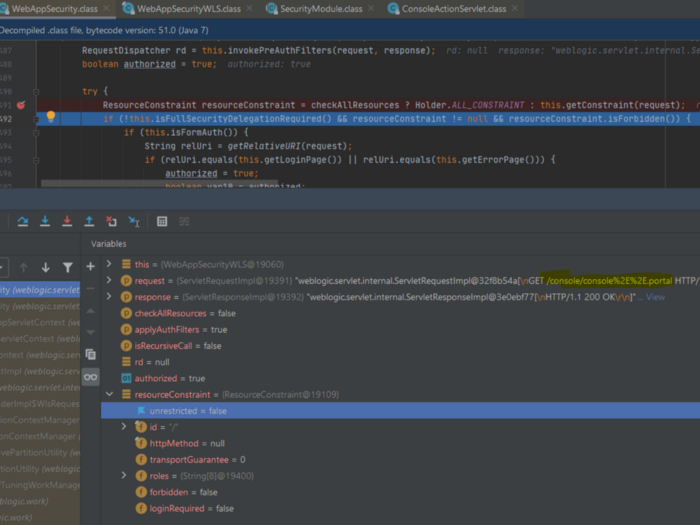Expand the 'id' field node

click(x=124, y=426)
